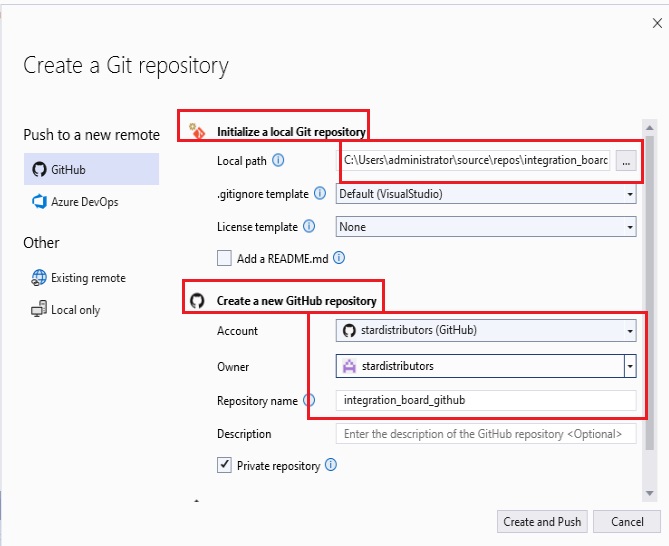Click the README.md info icon
669x546 pixels.
339,258
